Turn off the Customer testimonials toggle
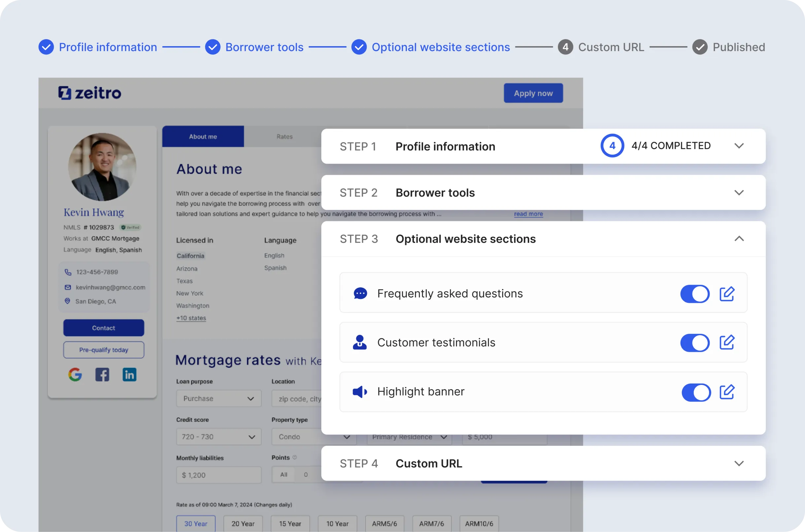Screen dimensions: 805x532 (x=695, y=343)
